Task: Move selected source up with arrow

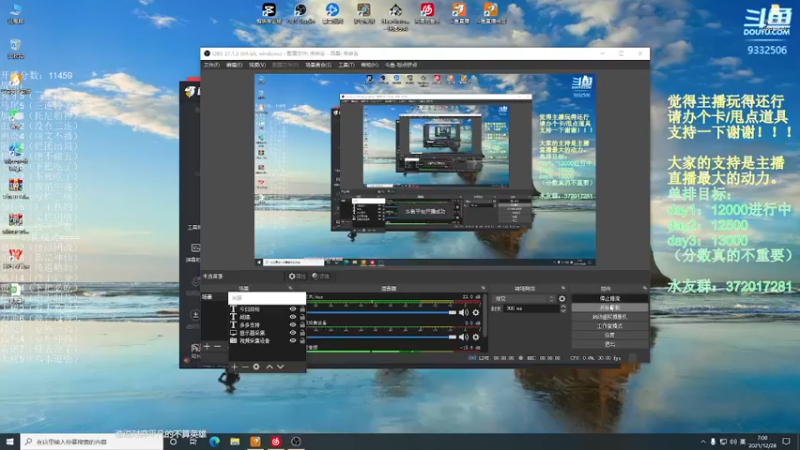Action: coord(269,367)
